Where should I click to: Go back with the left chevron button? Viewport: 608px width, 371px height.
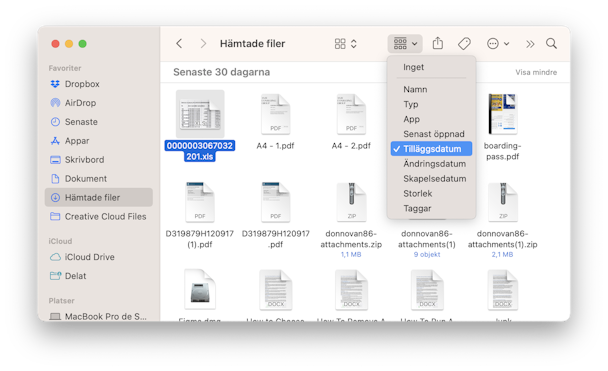point(179,44)
